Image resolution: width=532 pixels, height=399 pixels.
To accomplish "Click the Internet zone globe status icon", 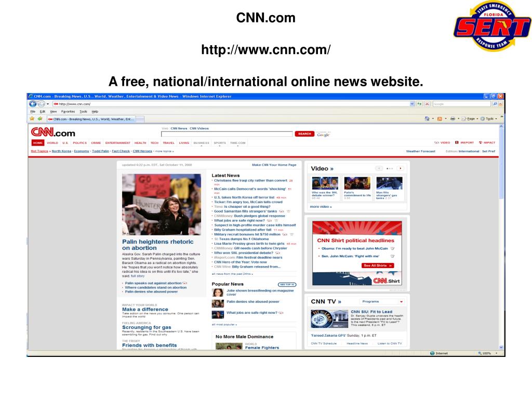I will click(432, 353).
